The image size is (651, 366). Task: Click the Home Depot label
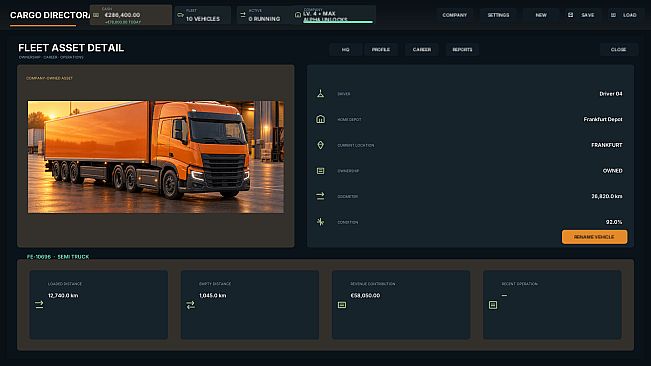[x=350, y=120]
